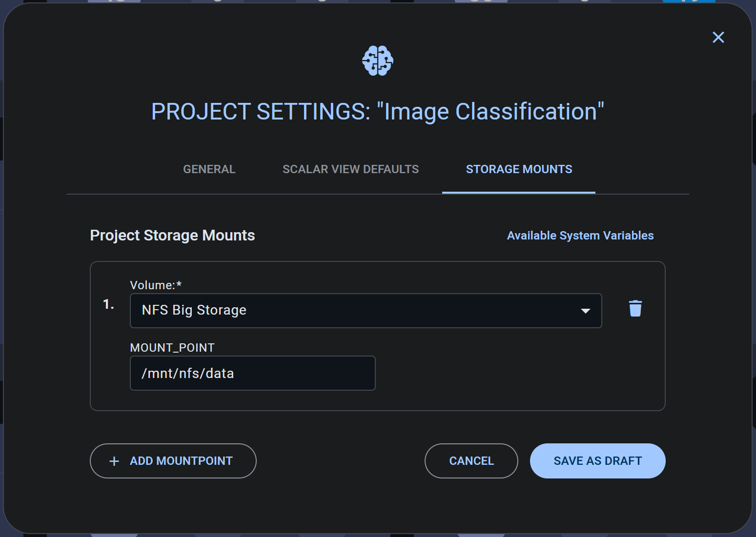Image resolution: width=756 pixels, height=537 pixels.
Task: Select the Storage Mounts tab
Action: (519, 169)
